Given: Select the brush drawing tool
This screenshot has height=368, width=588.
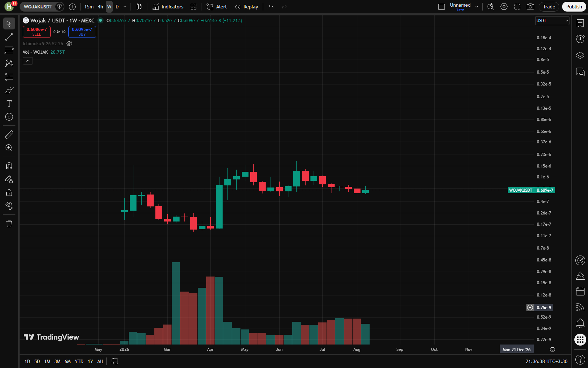Looking at the screenshot, I should (x=9, y=90).
